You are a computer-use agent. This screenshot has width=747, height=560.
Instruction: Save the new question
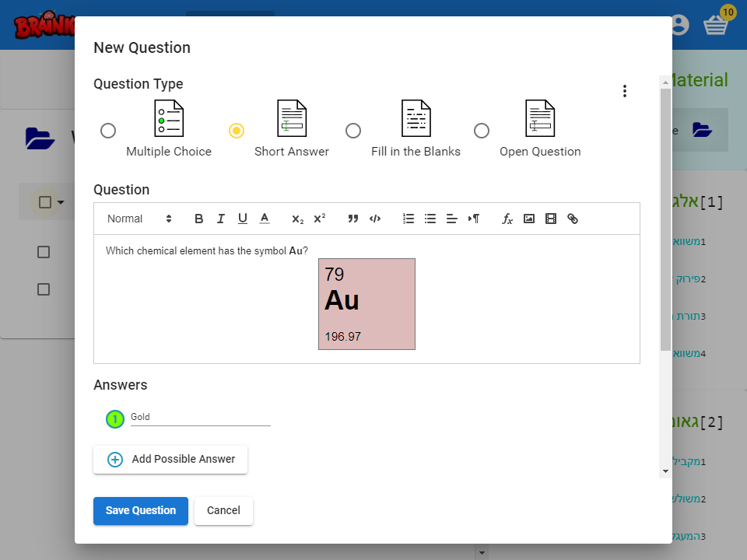pyautogui.click(x=140, y=511)
